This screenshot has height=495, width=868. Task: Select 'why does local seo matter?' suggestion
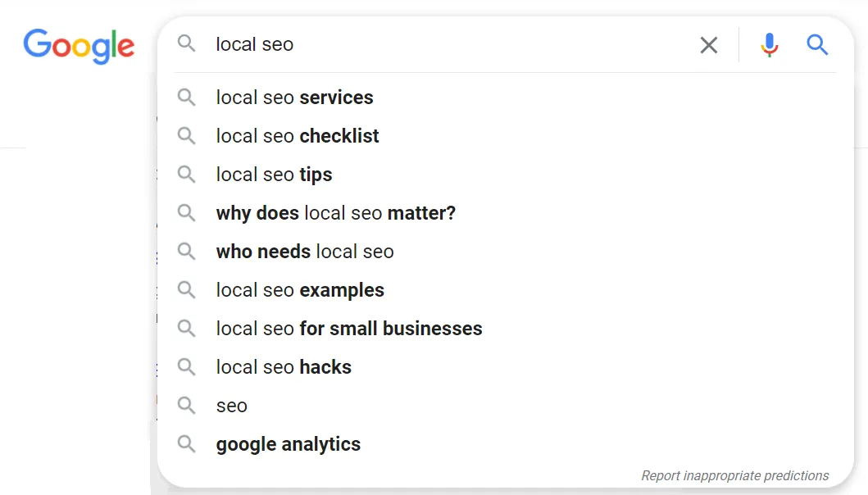[x=335, y=213]
